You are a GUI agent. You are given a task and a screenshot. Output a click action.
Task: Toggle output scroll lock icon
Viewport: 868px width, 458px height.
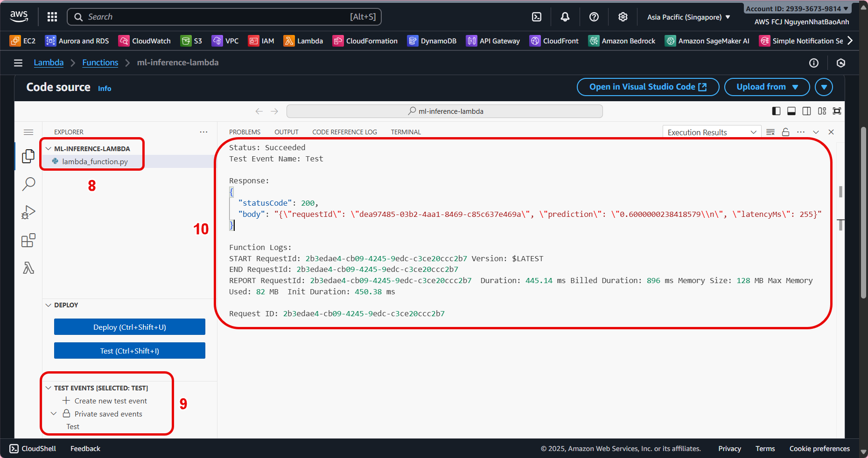[x=786, y=132]
